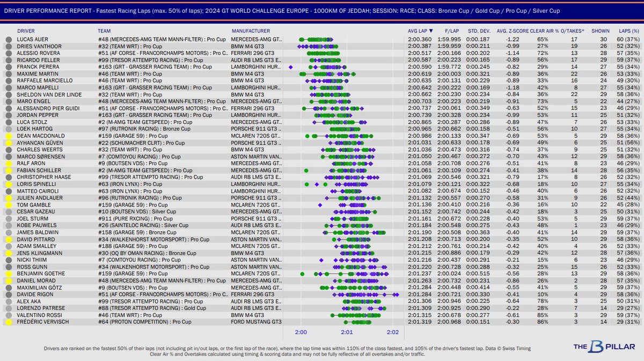The width and height of the screenshot is (644, 361).
Task: Click Ross Gunn driver name
Action: 31,266
